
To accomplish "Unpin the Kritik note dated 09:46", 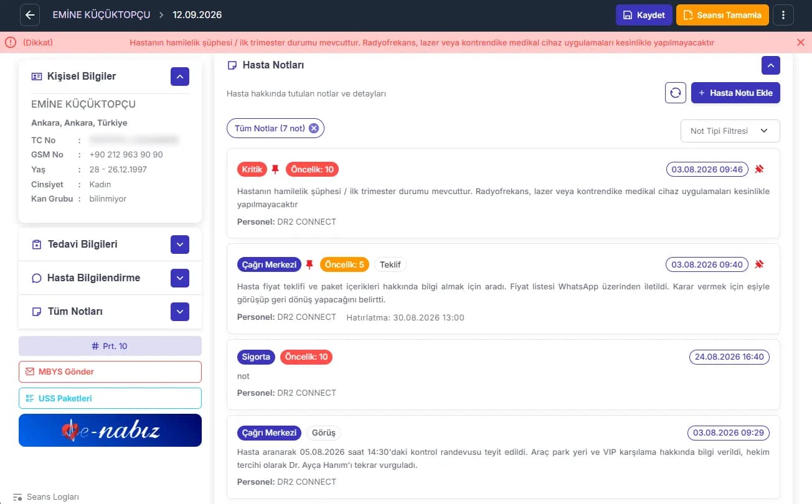I will [759, 169].
